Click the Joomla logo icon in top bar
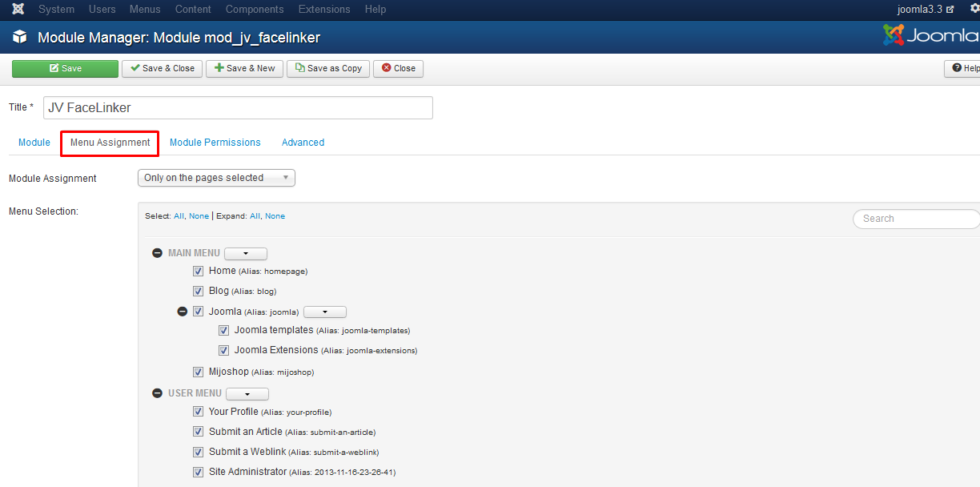 click(x=18, y=10)
